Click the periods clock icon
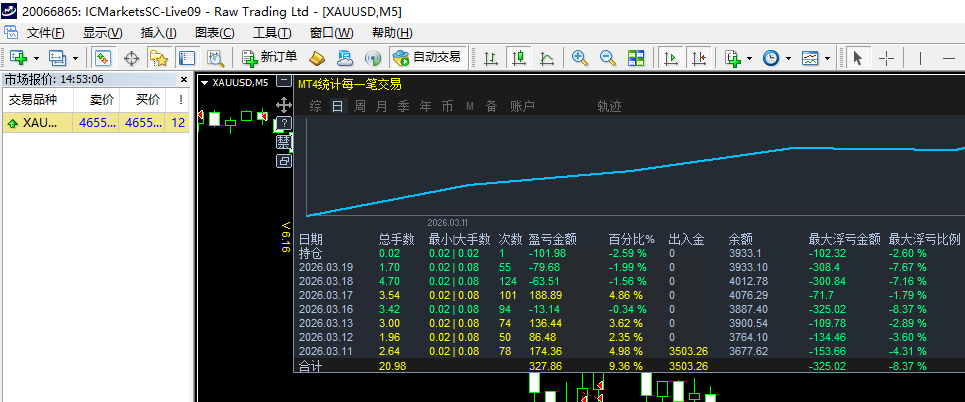The height and width of the screenshot is (402, 965). pyautogui.click(x=771, y=58)
